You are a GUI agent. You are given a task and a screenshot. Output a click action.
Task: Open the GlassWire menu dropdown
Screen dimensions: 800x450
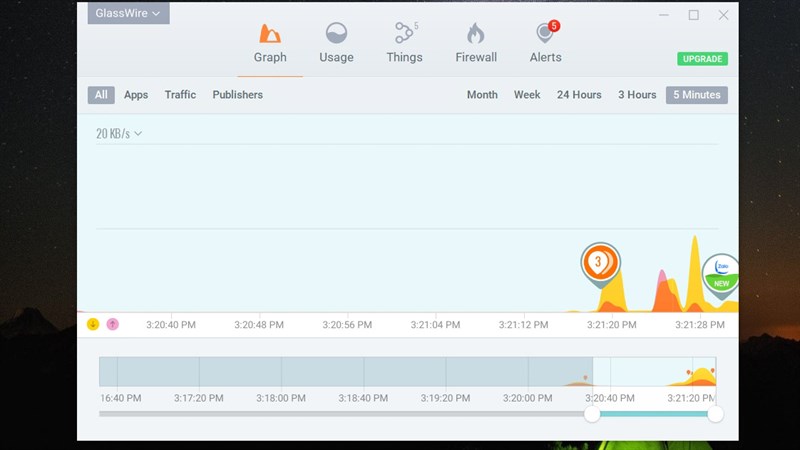(x=128, y=13)
